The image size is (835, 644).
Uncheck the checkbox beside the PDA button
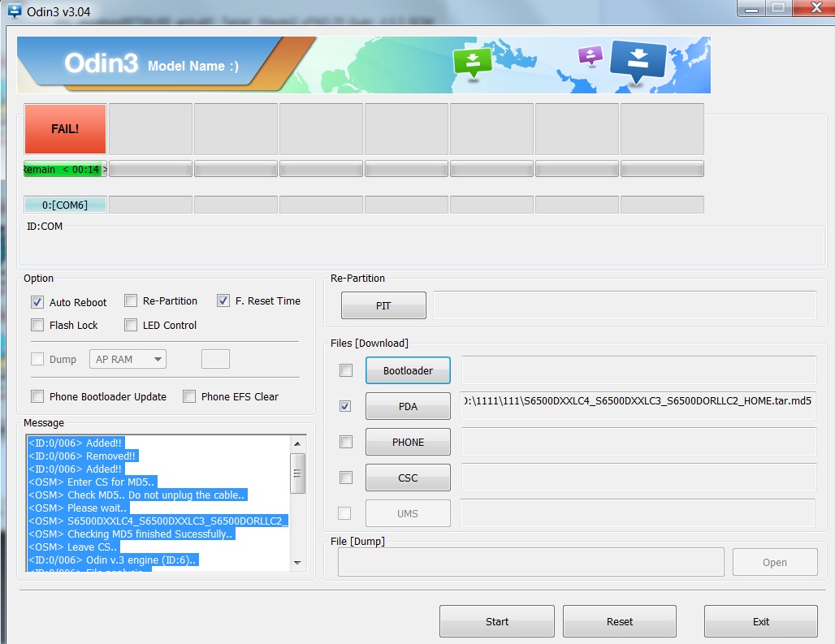point(345,406)
